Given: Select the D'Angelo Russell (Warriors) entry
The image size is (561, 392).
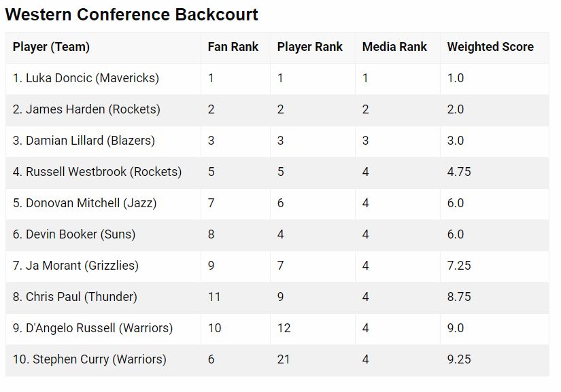Looking at the screenshot, I should point(92,328).
